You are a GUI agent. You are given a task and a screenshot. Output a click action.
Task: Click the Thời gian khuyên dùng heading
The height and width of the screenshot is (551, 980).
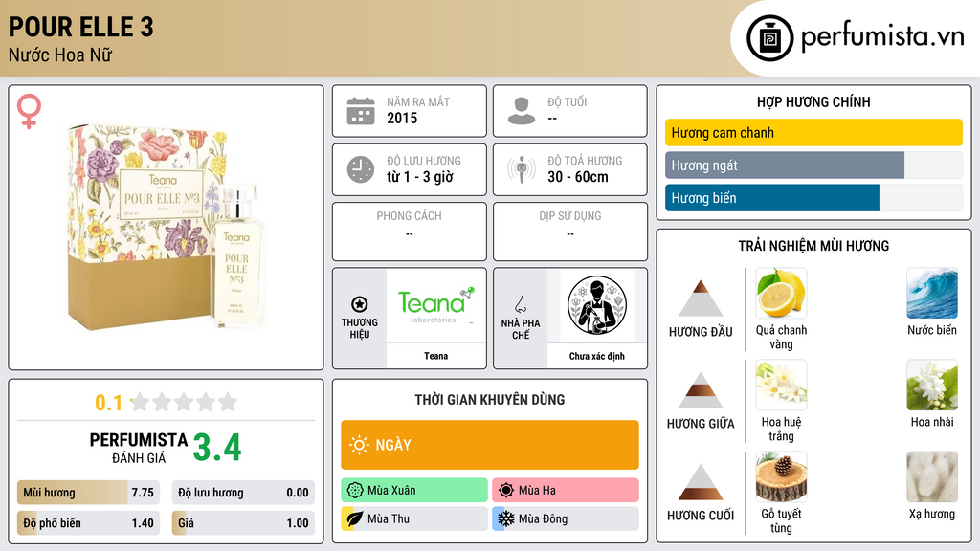click(490, 399)
